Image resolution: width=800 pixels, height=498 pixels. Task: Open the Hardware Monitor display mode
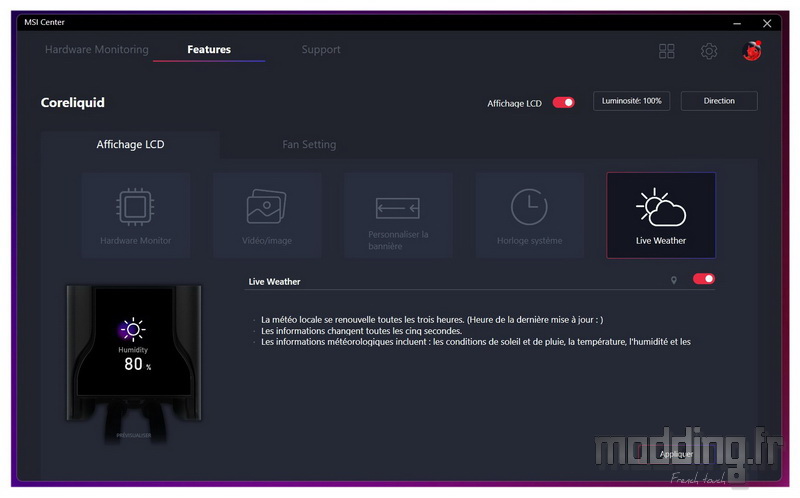point(136,215)
